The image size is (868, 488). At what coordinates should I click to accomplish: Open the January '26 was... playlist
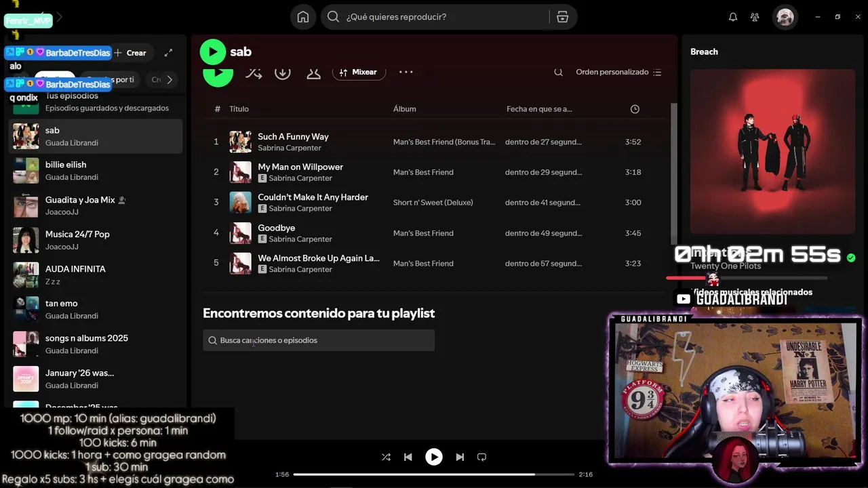(96, 379)
